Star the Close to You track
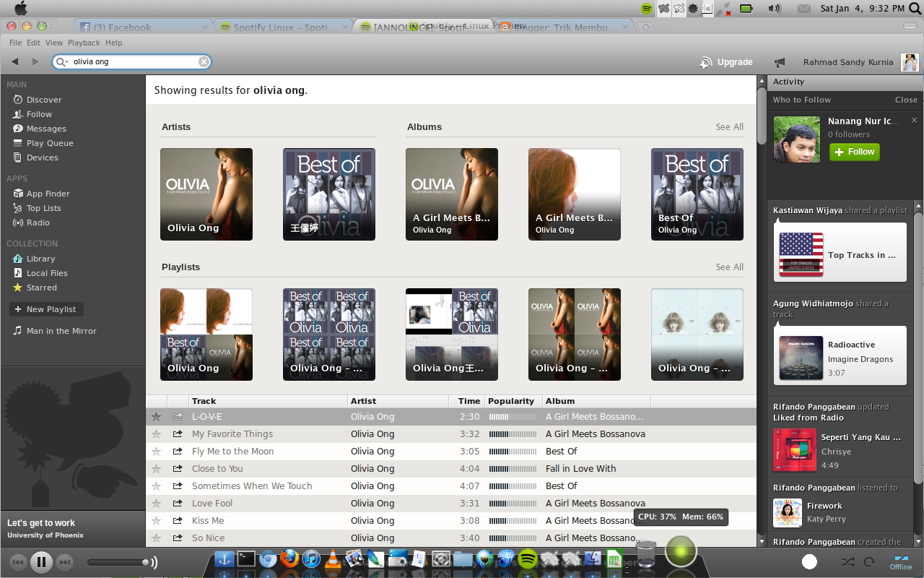The width and height of the screenshot is (924, 578). coord(156,469)
